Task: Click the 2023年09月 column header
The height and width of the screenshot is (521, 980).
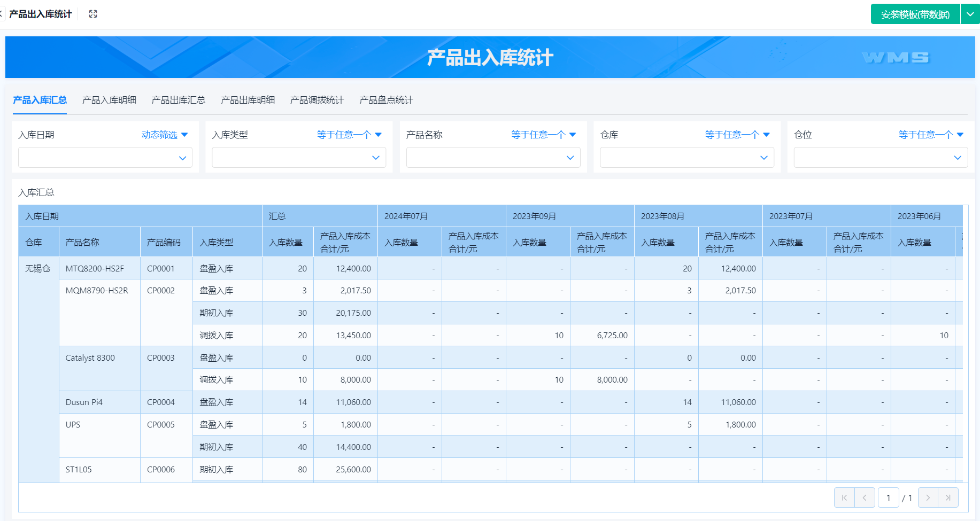Action: pyautogui.click(x=570, y=216)
